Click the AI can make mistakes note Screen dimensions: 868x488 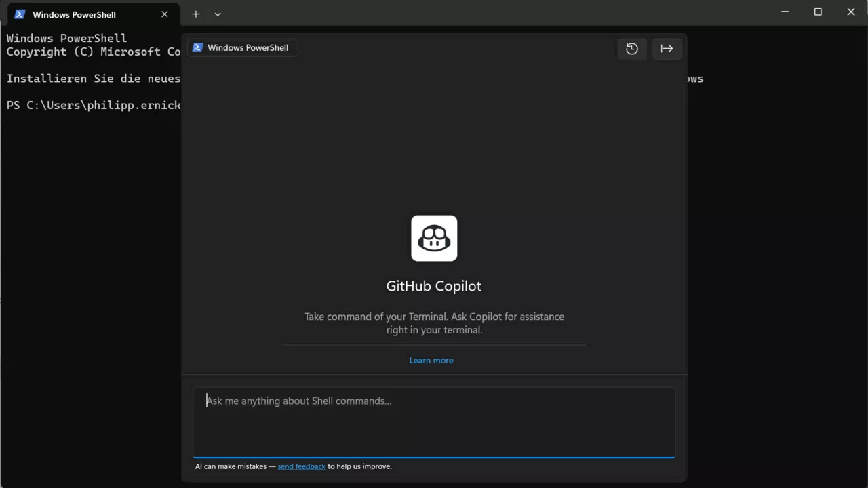click(294, 466)
